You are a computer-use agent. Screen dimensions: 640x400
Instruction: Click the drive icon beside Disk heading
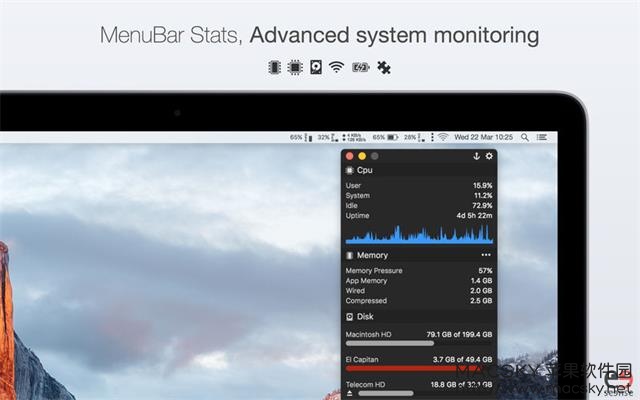(x=350, y=317)
